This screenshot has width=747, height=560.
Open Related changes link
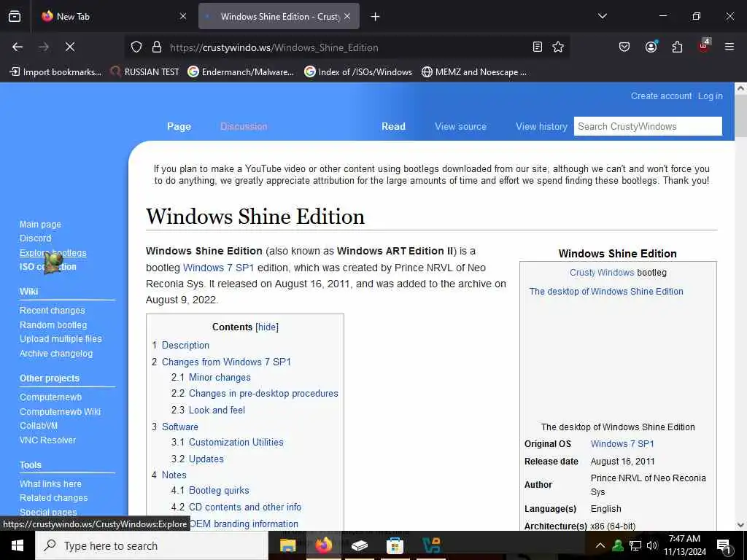click(54, 497)
